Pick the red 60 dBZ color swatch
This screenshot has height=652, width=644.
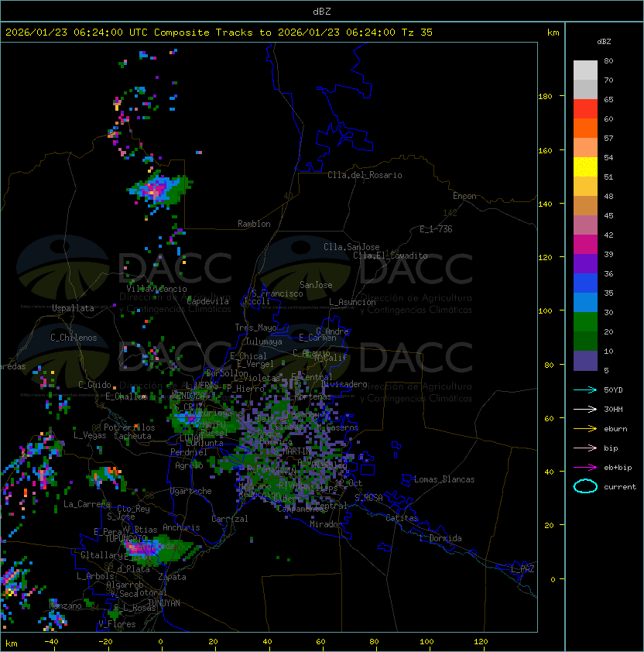tap(585, 109)
